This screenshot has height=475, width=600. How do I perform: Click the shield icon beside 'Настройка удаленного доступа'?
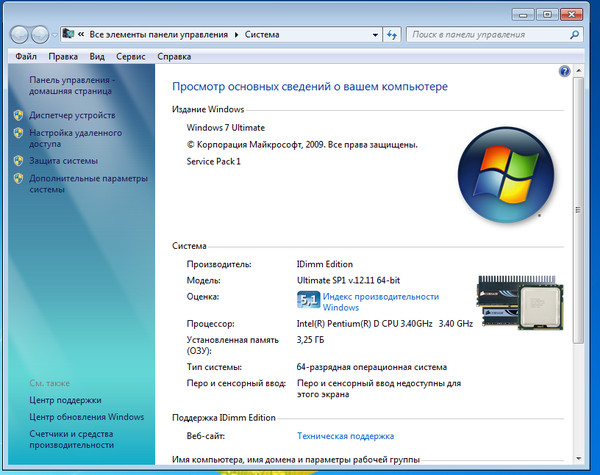pyautogui.click(x=18, y=133)
